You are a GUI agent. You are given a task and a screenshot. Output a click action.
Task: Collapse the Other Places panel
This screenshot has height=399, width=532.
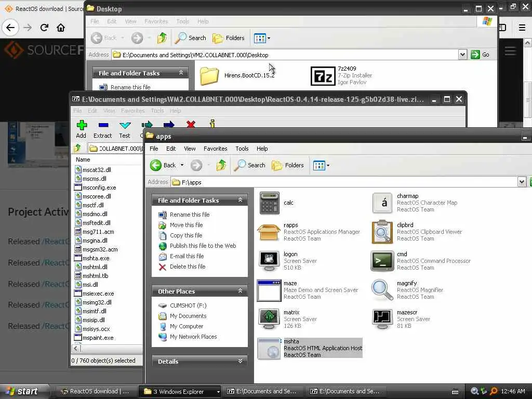point(240,291)
